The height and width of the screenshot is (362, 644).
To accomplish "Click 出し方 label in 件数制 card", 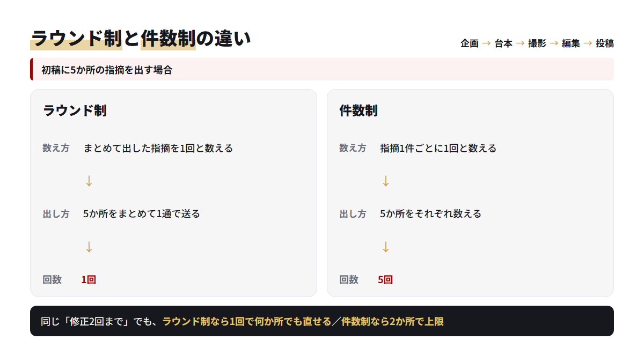I will click(353, 214).
